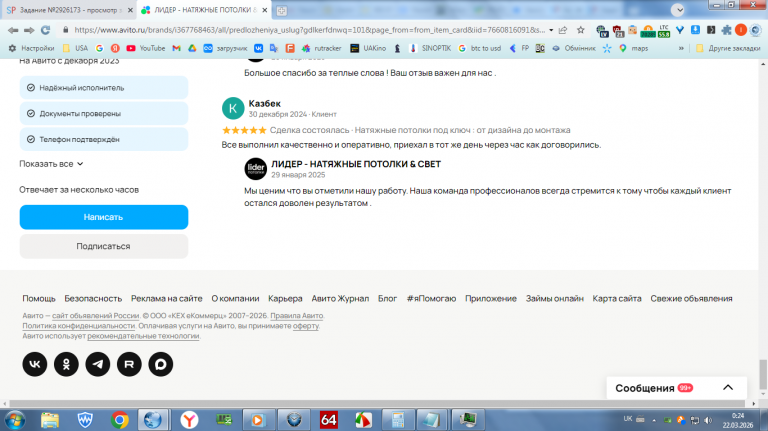768x431 pixels.
Task: Launch Google Chrome from taskbar
Action: (120, 420)
